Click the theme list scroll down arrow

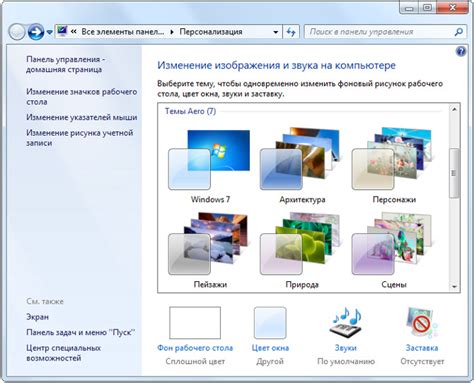[454, 286]
